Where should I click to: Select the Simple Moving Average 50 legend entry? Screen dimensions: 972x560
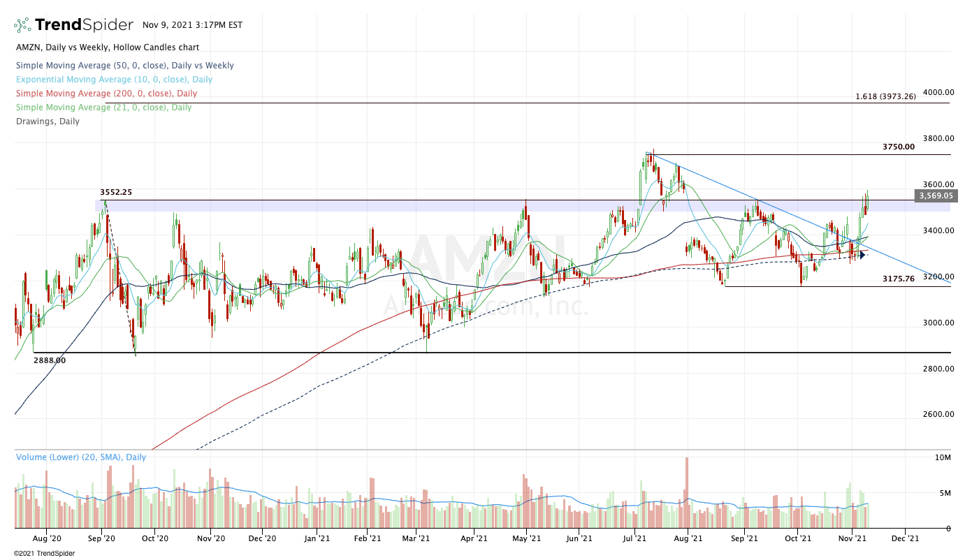124,66
